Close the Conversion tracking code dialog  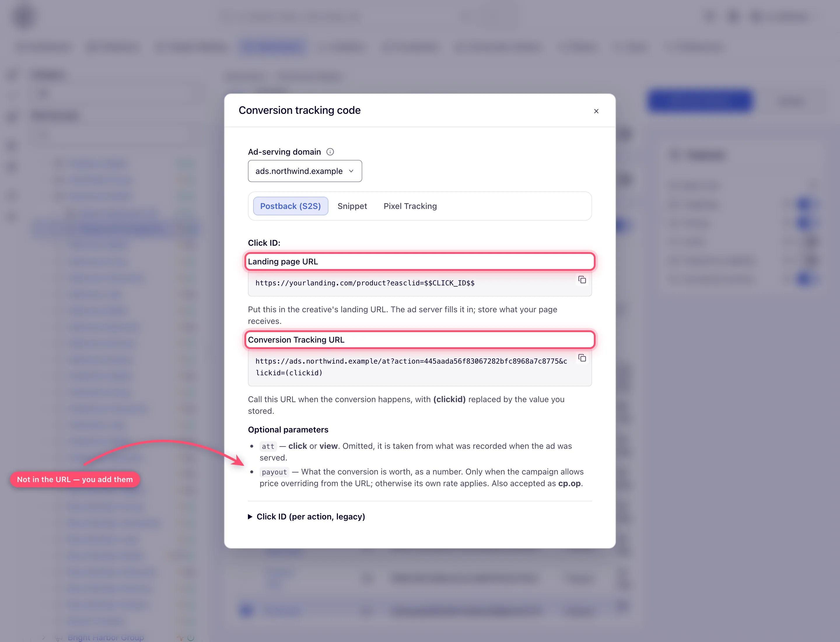coord(596,111)
